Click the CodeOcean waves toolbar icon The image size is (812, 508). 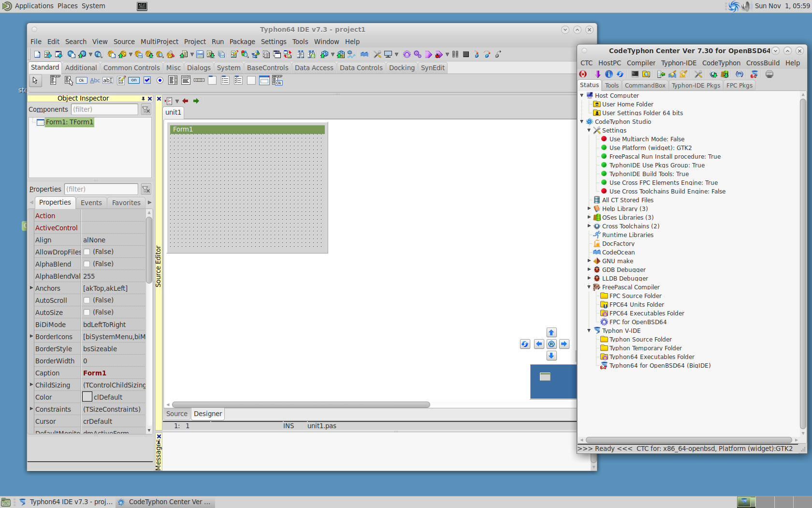(364, 54)
